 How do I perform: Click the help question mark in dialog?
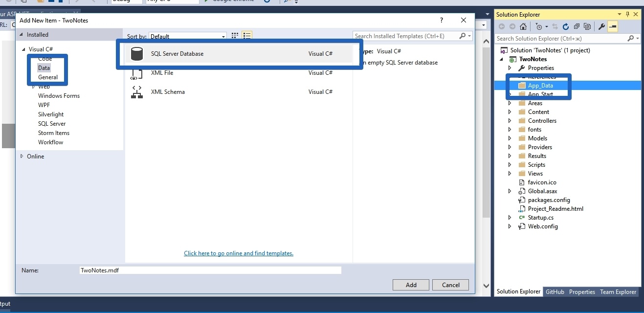442,20
